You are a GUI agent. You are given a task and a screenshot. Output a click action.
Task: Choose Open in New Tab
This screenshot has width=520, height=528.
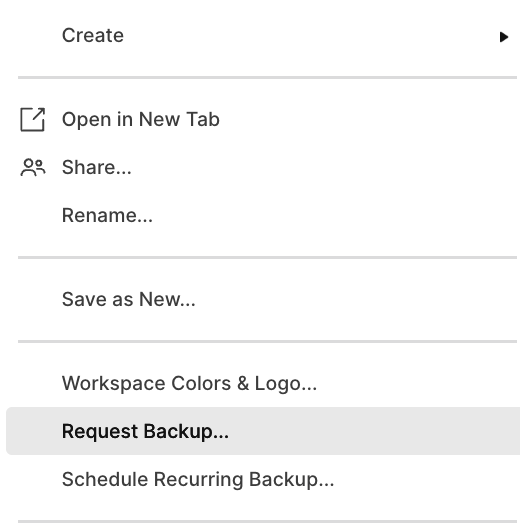click(263, 120)
